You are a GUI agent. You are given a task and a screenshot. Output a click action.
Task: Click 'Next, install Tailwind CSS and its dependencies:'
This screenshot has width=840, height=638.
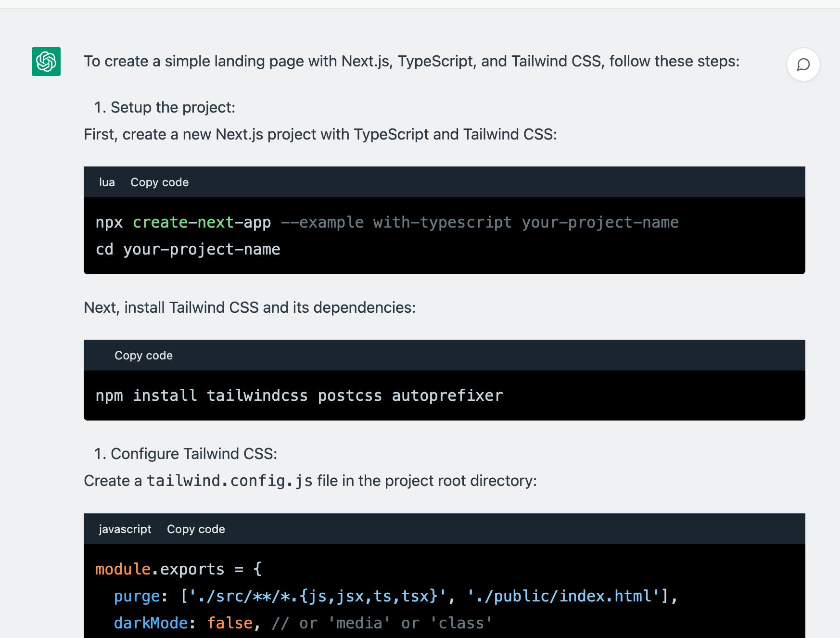250,307
